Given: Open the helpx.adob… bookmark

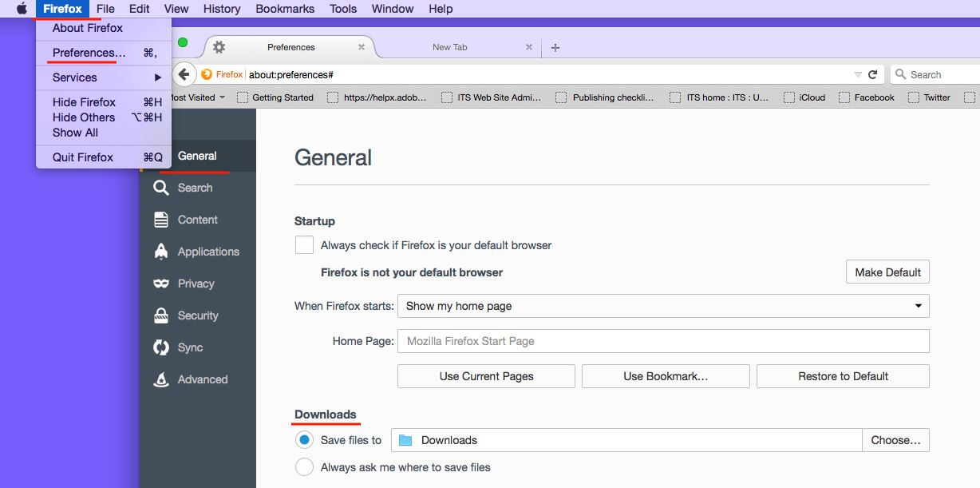Looking at the screenshot, I should click(x=377, y=97).
